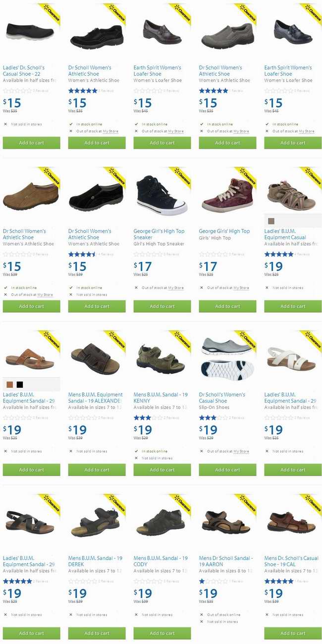Click Clearance badge on white strappy sandal
This screenshot has height=644, width=322.
pyautogui.click(x=311, y=341)
